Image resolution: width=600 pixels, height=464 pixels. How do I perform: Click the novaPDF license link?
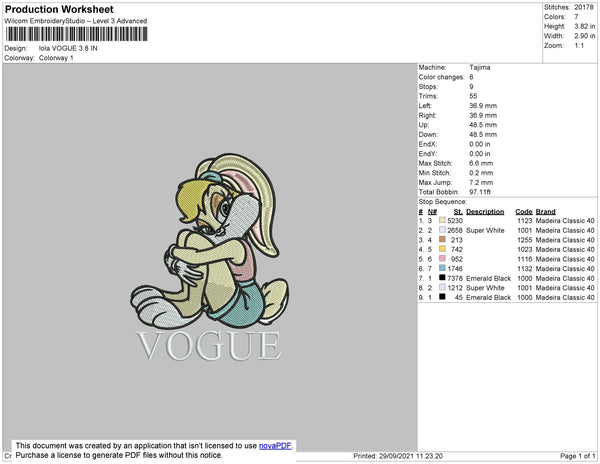click(275, 446)
